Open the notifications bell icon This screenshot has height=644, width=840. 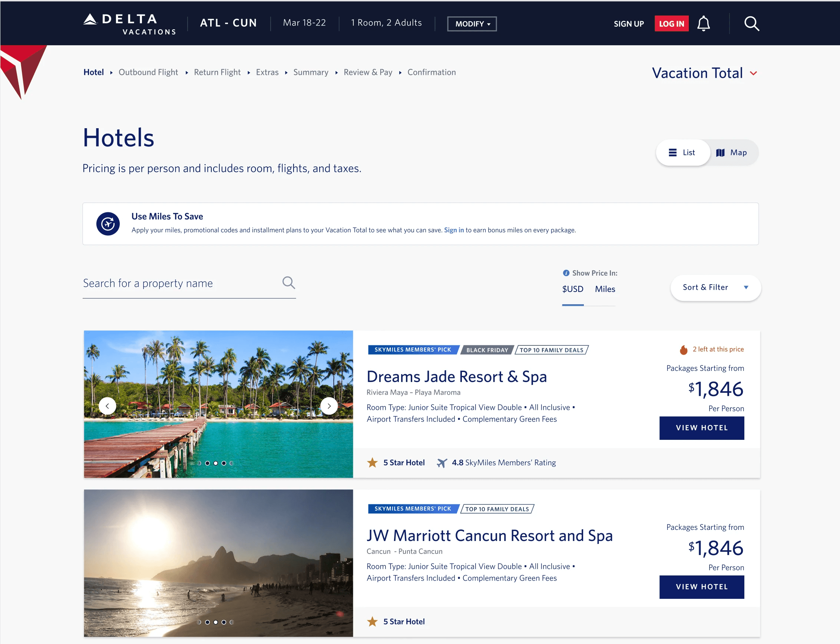pyautogui.click(x=703, y=23)
